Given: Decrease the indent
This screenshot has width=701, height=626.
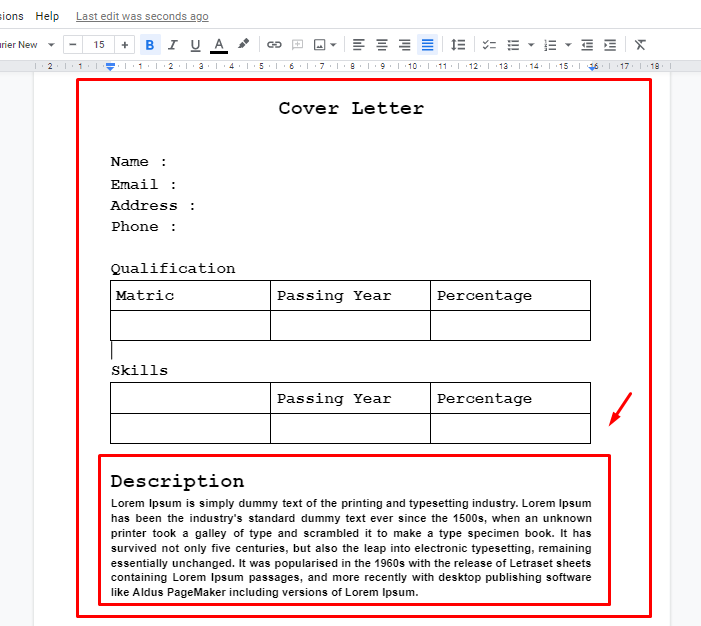Looking at the screenshot, I should pos(587,45).
